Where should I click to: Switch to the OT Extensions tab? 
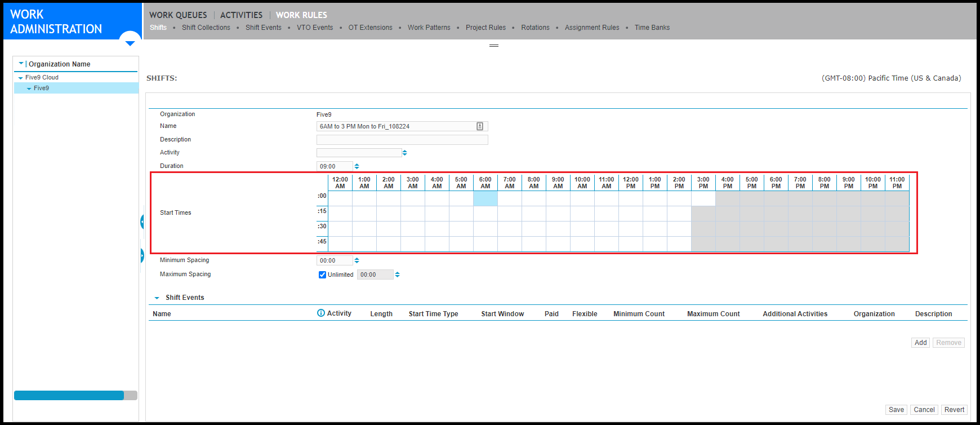click(371, 28)
